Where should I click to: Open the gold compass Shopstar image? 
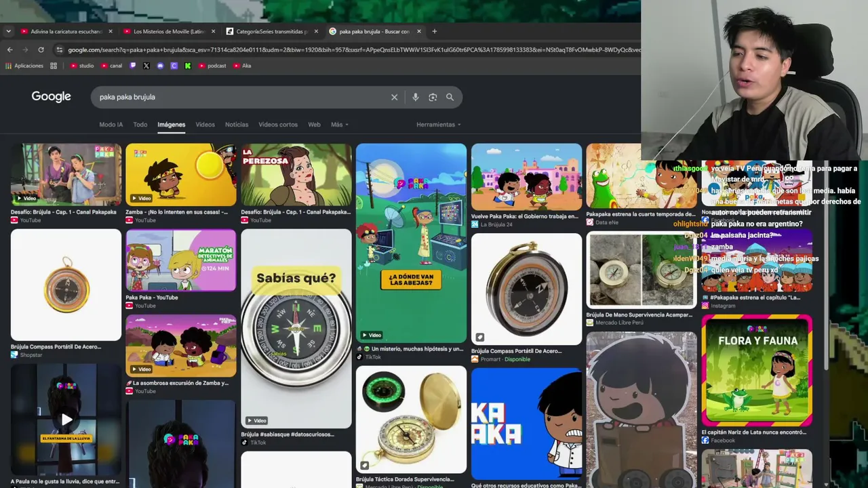pyautogui.click(x=66, y=285)
